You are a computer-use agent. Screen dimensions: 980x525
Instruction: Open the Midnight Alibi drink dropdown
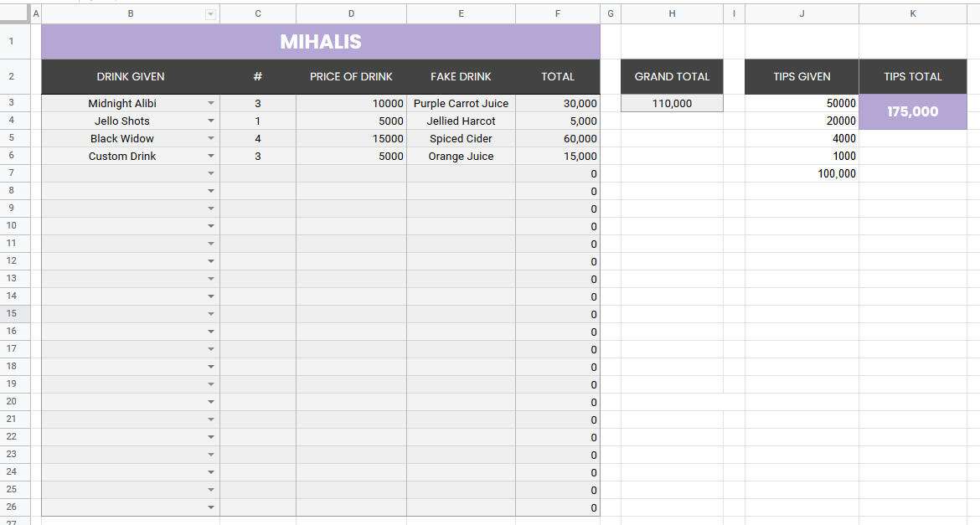211,104
